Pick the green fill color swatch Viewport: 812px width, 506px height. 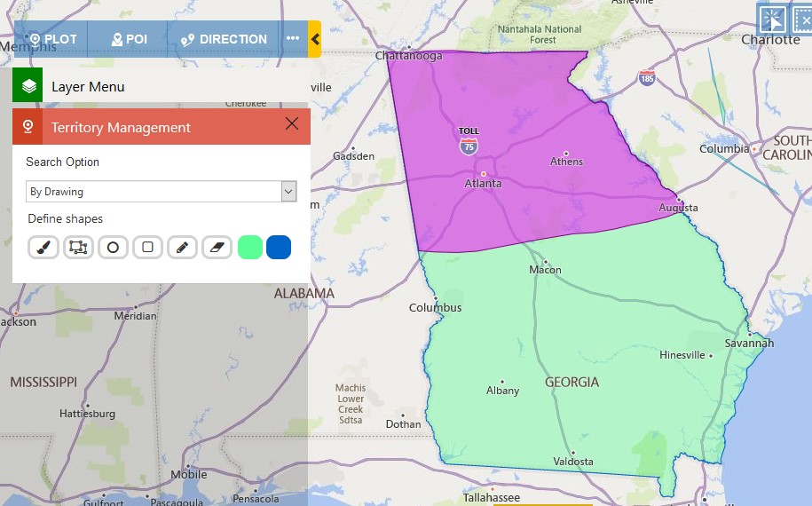[x=250, y=247]
